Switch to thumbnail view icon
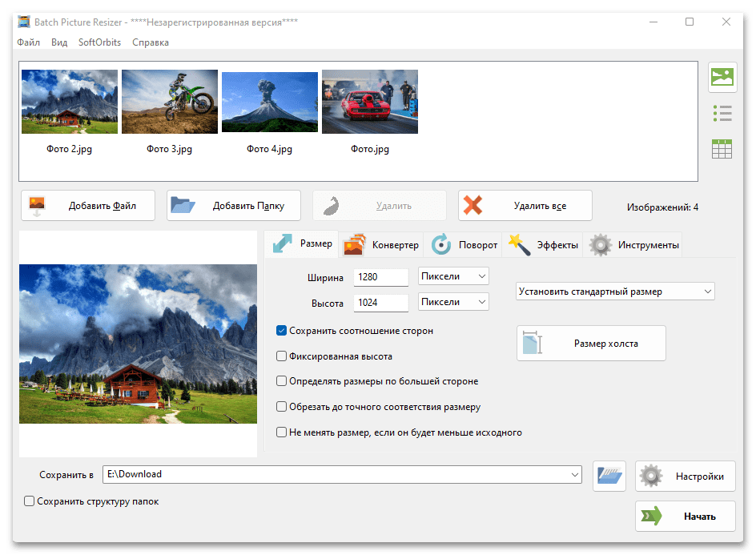Screen dimensions: 756x555 click(x=722, y=77)
